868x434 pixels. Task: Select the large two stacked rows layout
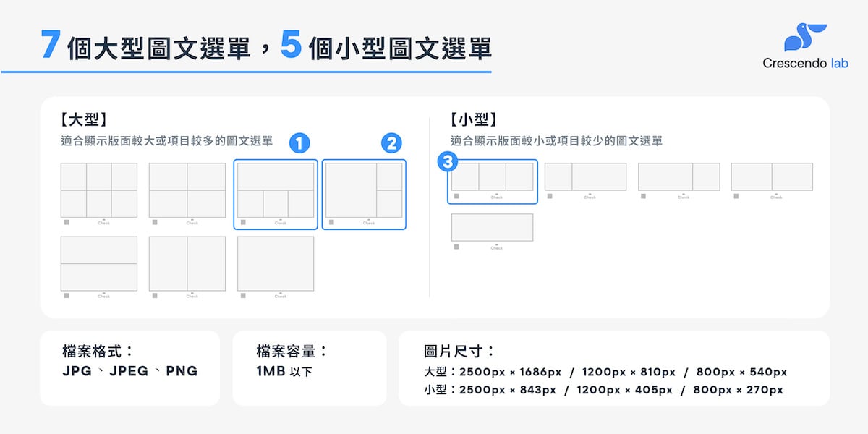99,263
